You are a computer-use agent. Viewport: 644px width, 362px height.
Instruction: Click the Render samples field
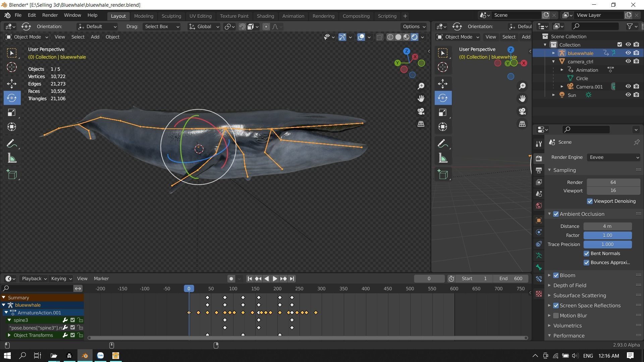[613, 183]
